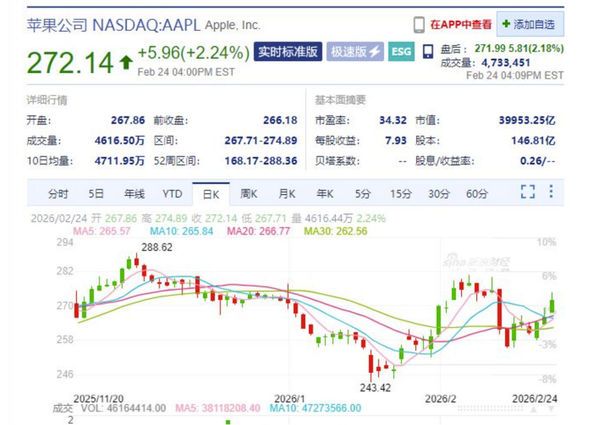Select the 周K weekly candlestick tab
The image size is (600, 425).
(249, 193)
